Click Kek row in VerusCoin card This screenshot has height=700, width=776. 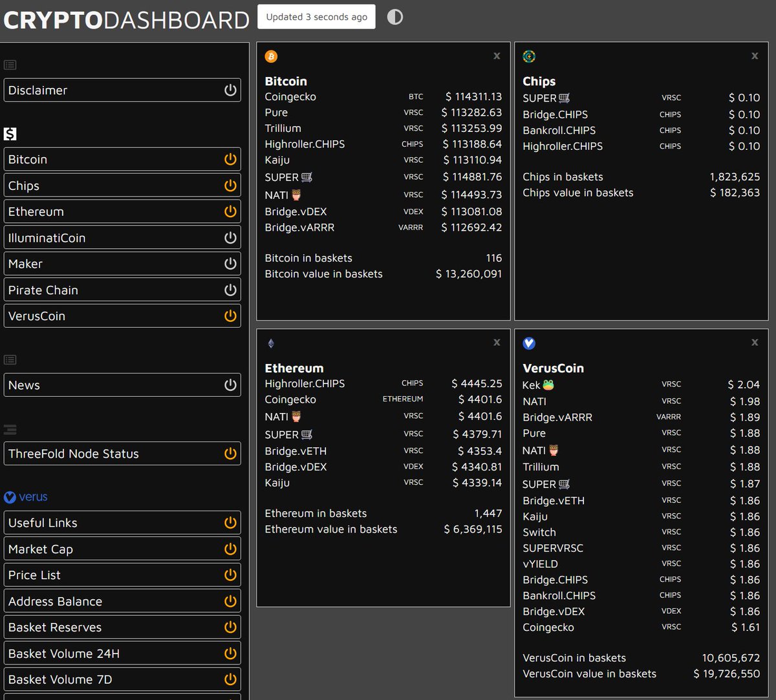pyautogui.click(x=641, y=385)
